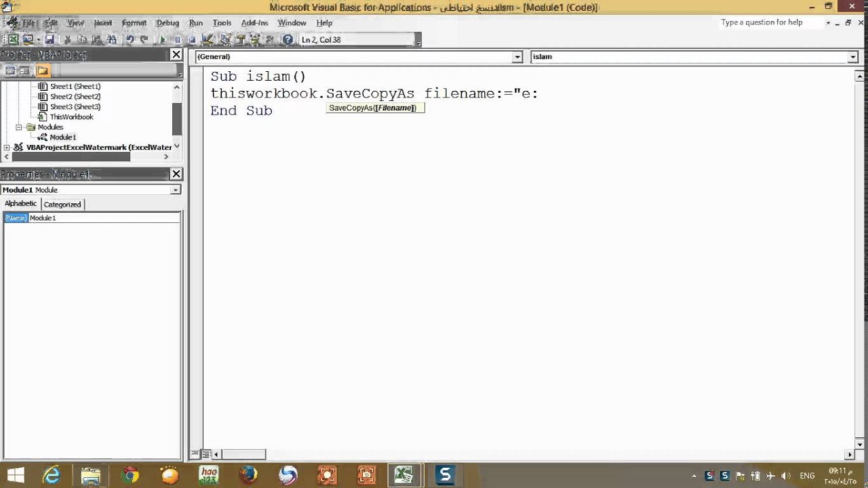Image resolution: width=868 pixels, height=488 pixels.
Task: Click the code window horizontal scrollbar thumb
Action: pyautogui.click(x=244, y=454)
